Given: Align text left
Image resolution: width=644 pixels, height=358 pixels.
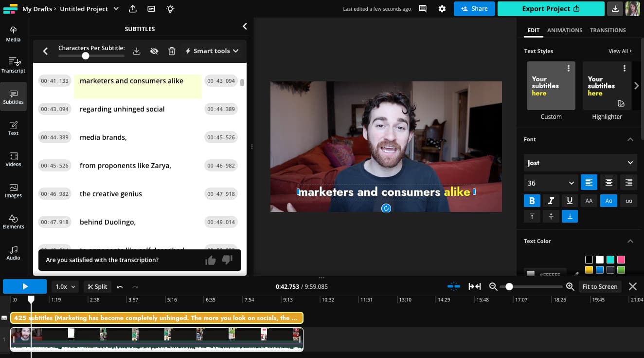Looking at the screenshot, I should point(589,183).
